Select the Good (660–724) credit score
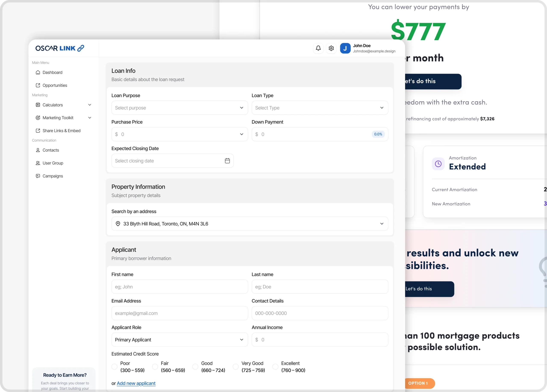Viewport: 547px width, 392px height. (195, 367)
